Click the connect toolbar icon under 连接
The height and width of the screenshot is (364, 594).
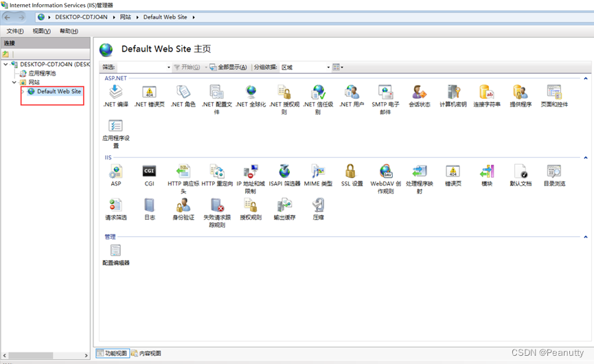coord(5,54)
